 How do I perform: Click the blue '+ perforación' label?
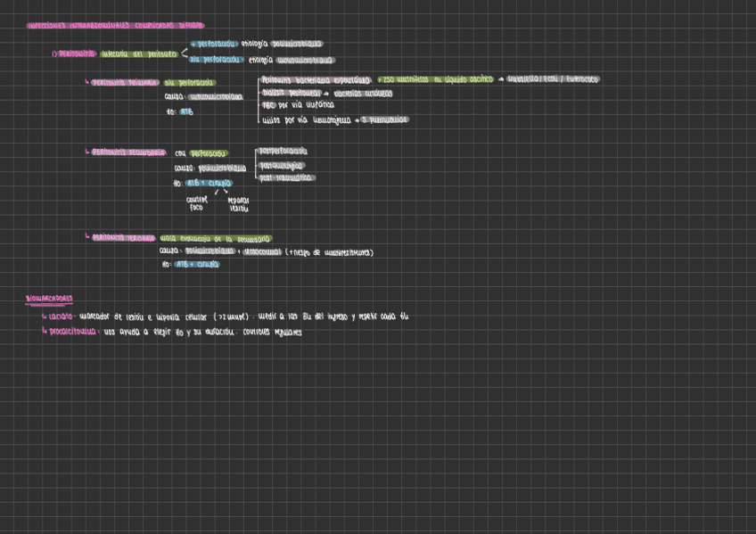[x=214, y=44]
